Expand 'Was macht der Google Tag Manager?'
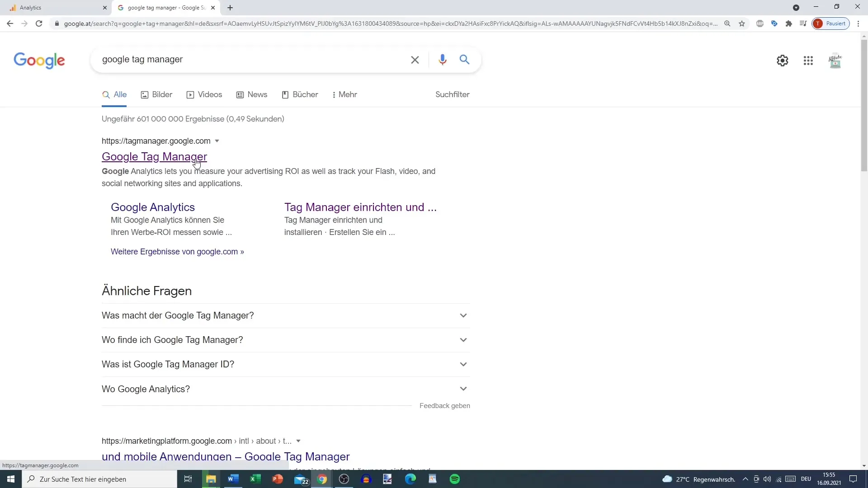This screenshot has width=868, height=488. coord(286,315)
